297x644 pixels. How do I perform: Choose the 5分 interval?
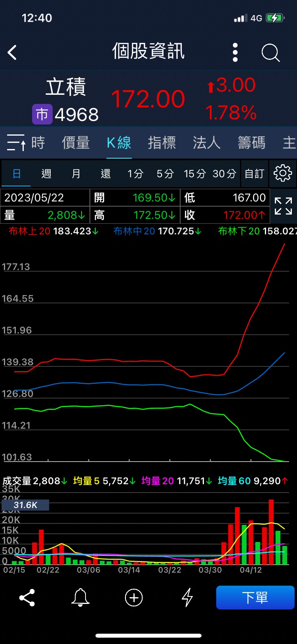pyautogui.click(x=165, y=174)
